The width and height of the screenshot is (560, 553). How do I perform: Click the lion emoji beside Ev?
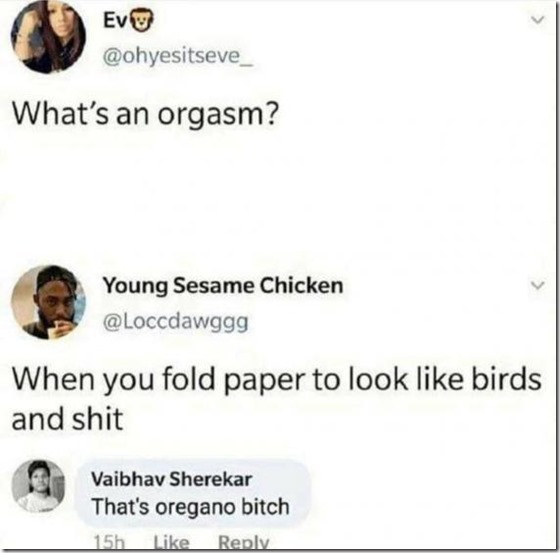point(142,21)
